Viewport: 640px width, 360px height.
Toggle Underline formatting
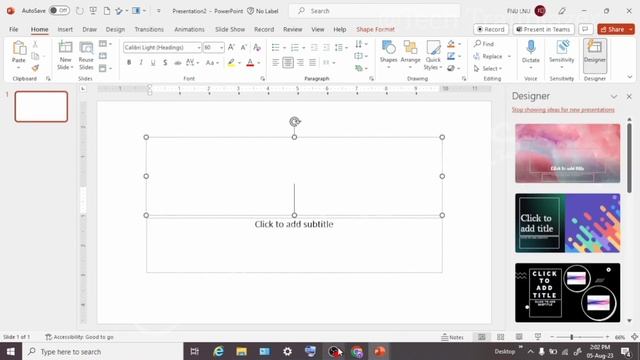[x=153, y=62]
